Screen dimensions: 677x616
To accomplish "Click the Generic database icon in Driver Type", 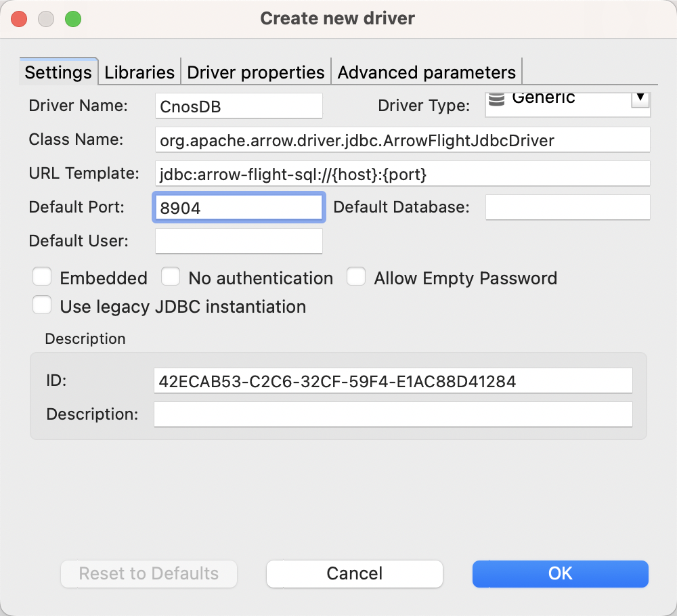I will coord(497,100).
